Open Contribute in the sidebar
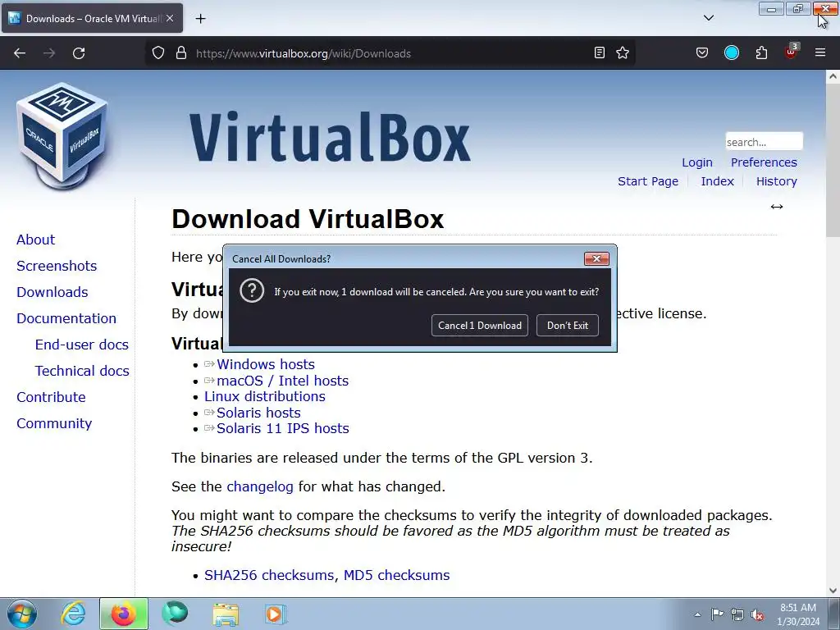The image size is (840, 630). point(51,397)
